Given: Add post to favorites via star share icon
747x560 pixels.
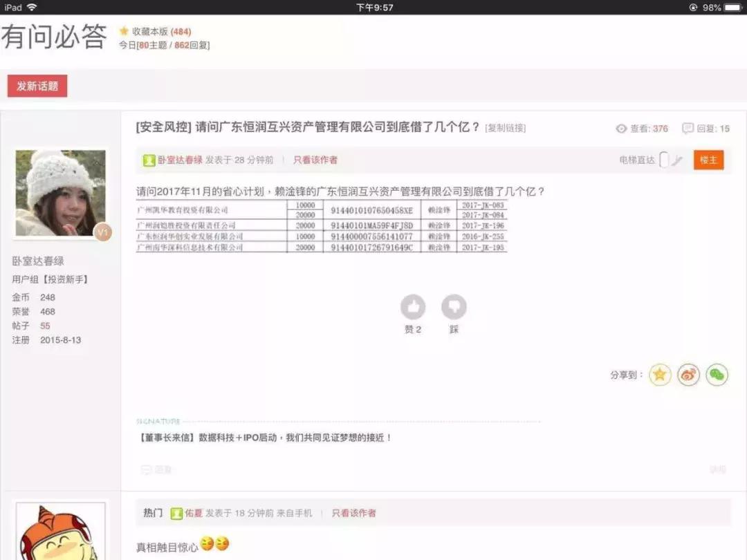Looking at the screenshot, I should pos(660,374).
